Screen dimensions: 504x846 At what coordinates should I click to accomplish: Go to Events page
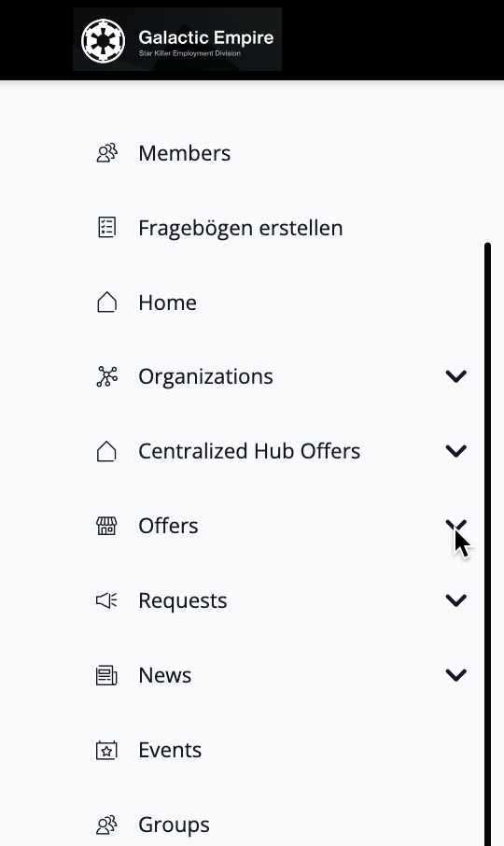click(x=280, y=751)
